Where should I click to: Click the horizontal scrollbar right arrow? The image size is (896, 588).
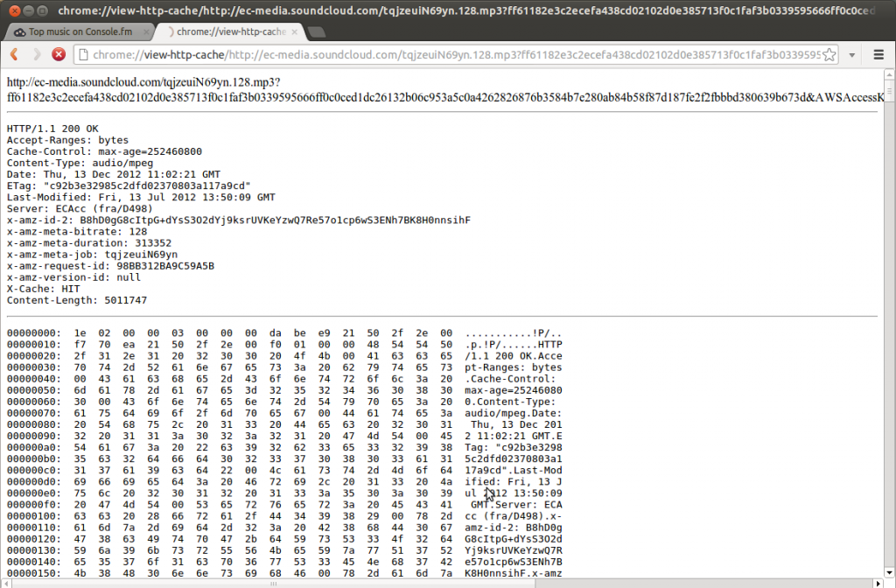878,584
